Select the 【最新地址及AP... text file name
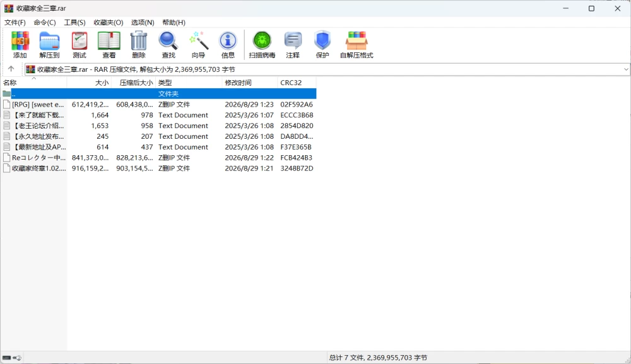The image size is (631, 364). point(38,147)
